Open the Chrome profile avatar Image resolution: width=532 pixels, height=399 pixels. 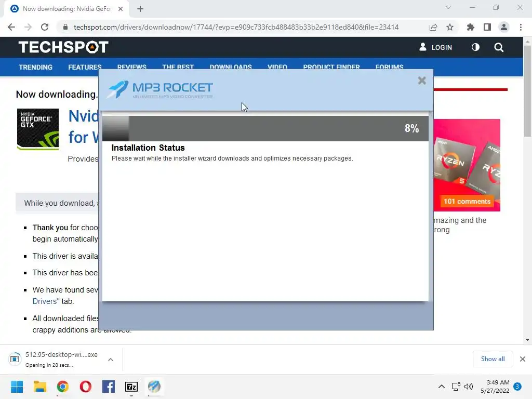504,27
